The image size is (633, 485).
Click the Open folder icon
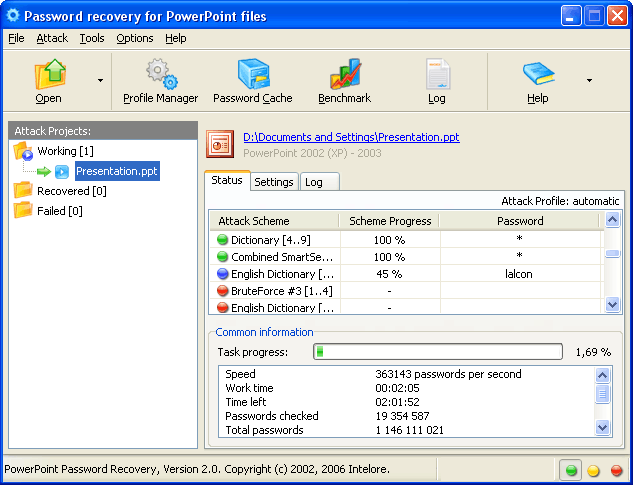click(50, 74)
